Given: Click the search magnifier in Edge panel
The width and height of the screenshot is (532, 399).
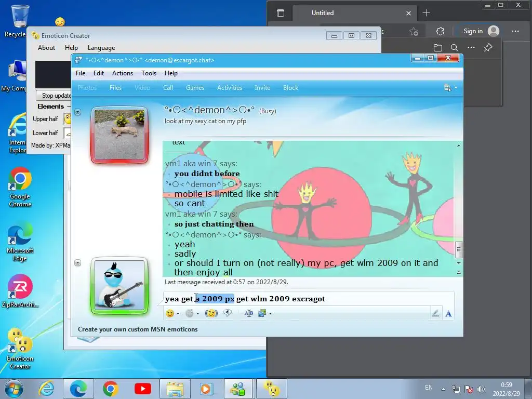Looking at the screenshot, I should click(x=454, y=48).
